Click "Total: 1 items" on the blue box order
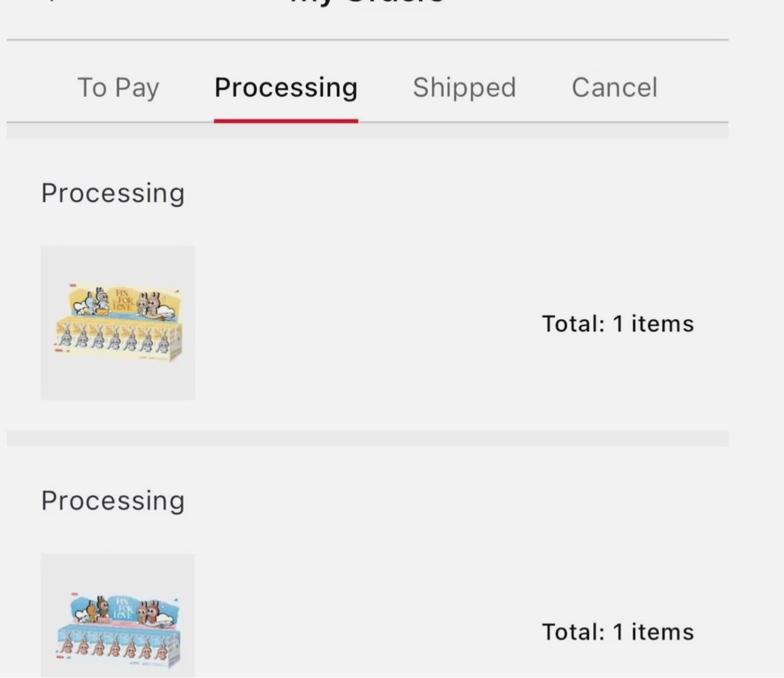 [x=618, y=632]
